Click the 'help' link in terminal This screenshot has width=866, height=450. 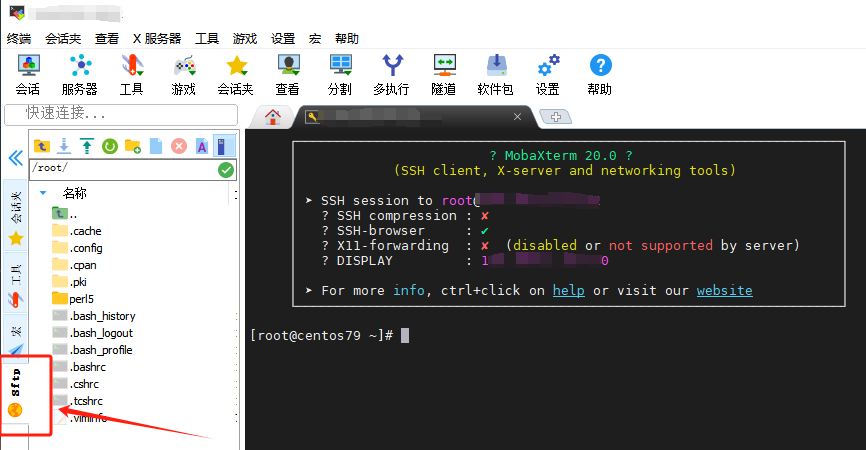pos(568,290)
